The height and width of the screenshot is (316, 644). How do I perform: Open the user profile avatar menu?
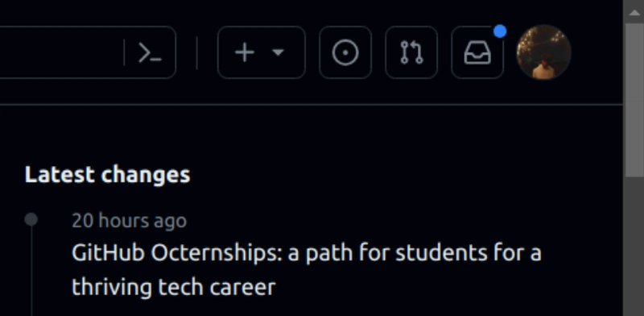[544, 52]
